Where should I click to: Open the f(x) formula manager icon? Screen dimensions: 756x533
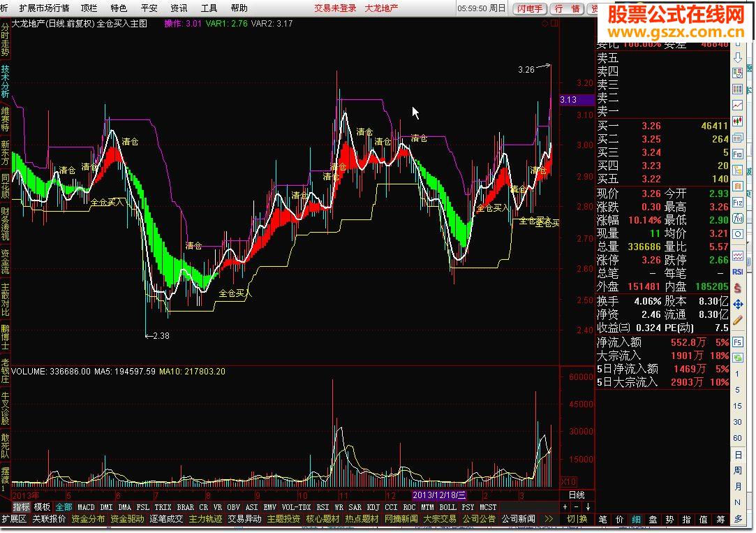pos(738,219)
